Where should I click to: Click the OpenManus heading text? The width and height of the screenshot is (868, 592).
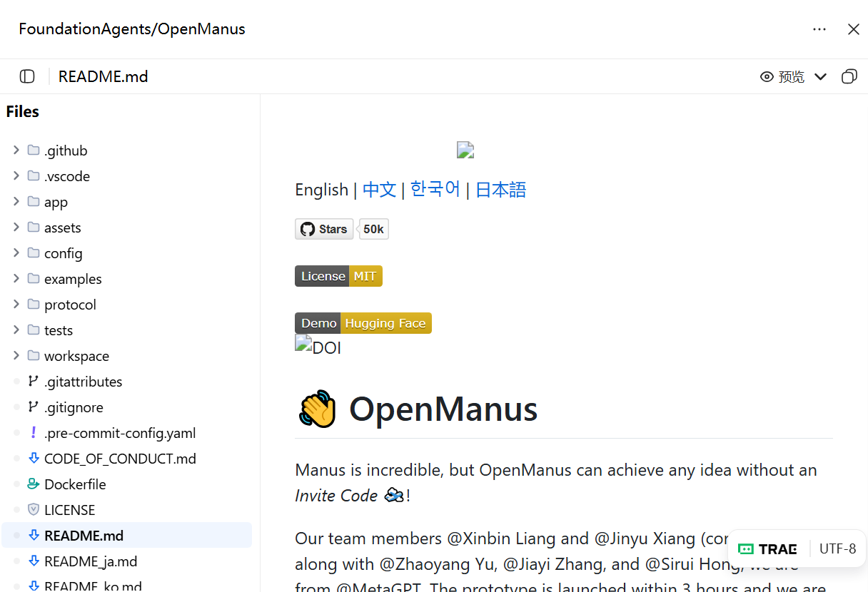tap(443, 409)
